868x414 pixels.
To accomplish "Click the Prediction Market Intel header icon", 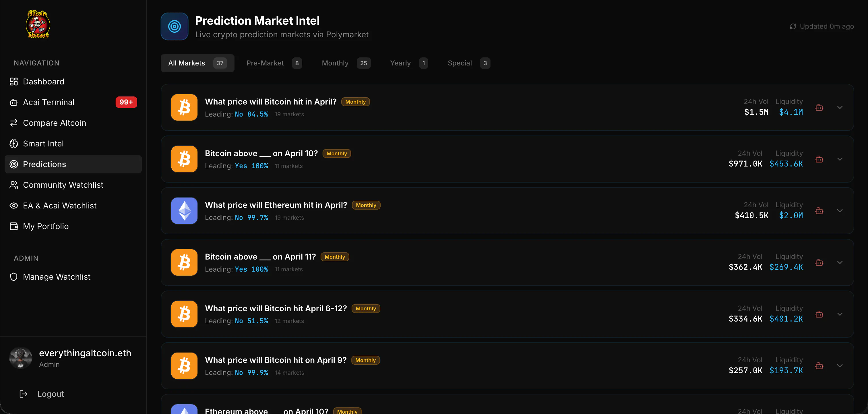I will point(175,26).
